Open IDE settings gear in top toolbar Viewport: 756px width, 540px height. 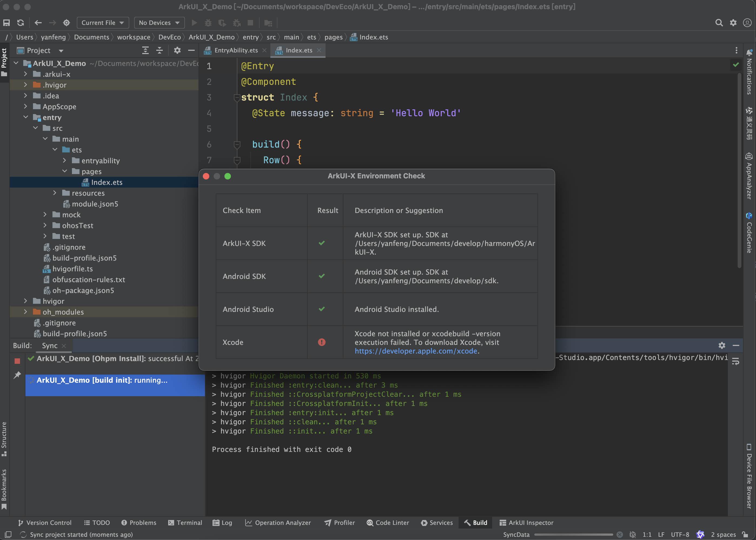pos(733,23)
